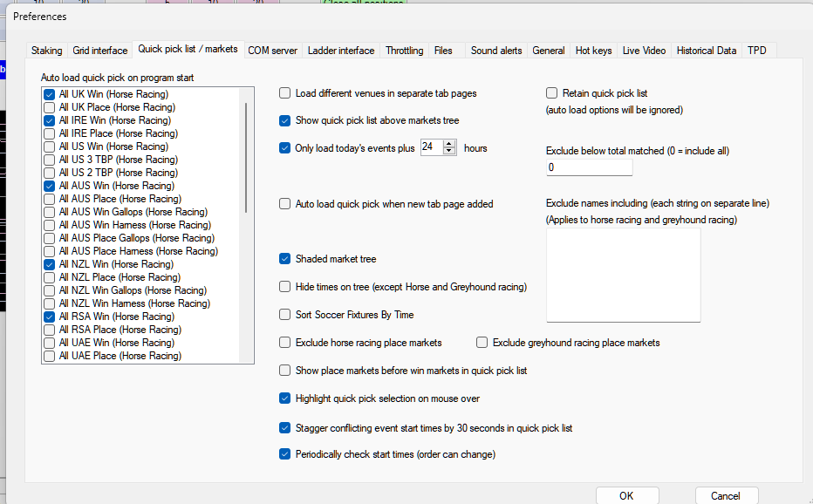Open the Ladder interface tab
The height and width of the screenshot is (504, 813).
(341, 51)
